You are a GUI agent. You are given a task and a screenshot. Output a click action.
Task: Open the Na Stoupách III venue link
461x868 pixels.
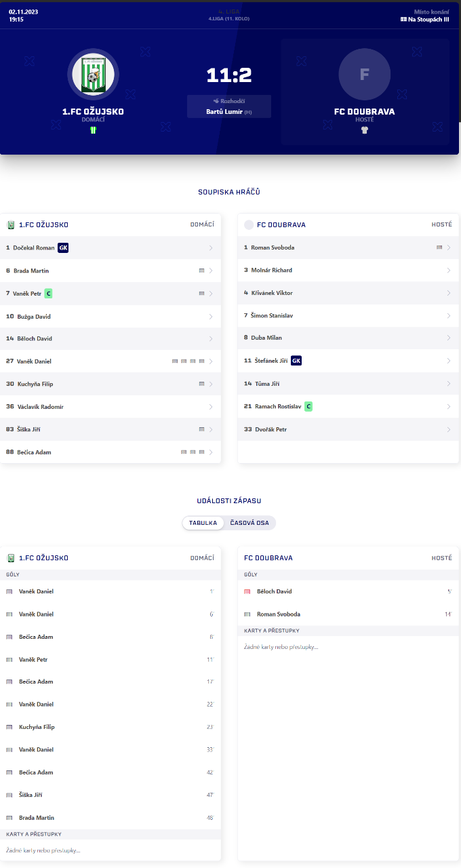428,20
